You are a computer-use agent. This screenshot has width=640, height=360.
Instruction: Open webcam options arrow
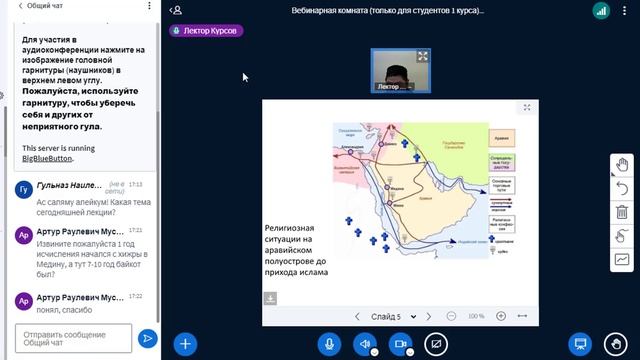tap(410, 352)
